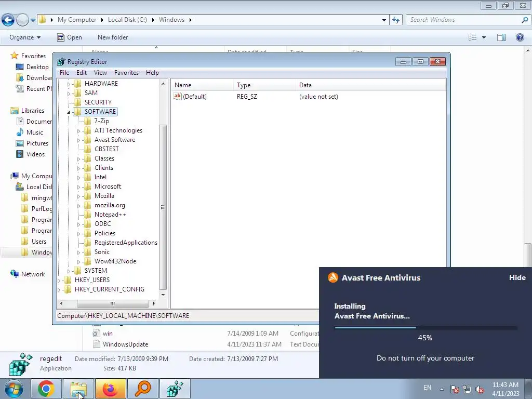
Task: Click New folder in Explorer toolbar
Action: coord(113,37)
